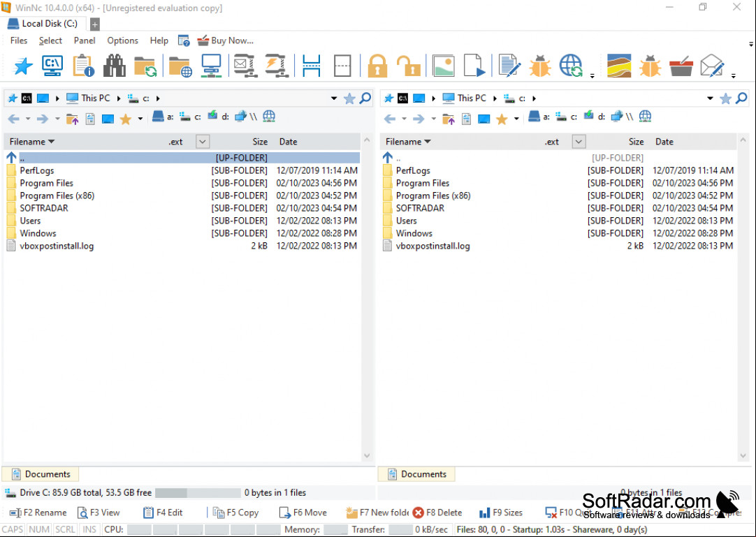Click the up-folder icon in right panel navigation
The height and width of the screenshot is (537, 756).
click(449, 118)
